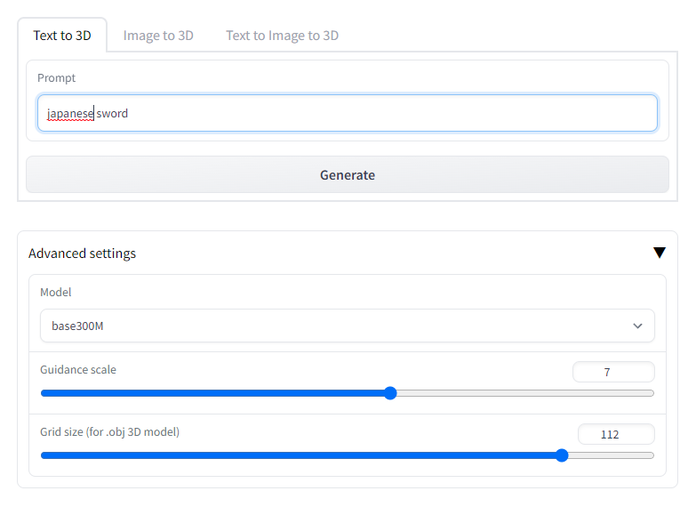Viewport: 680px width, 507px height.
Task: Switch to the Text to 3D tab
Action: (x=62, y=35)
